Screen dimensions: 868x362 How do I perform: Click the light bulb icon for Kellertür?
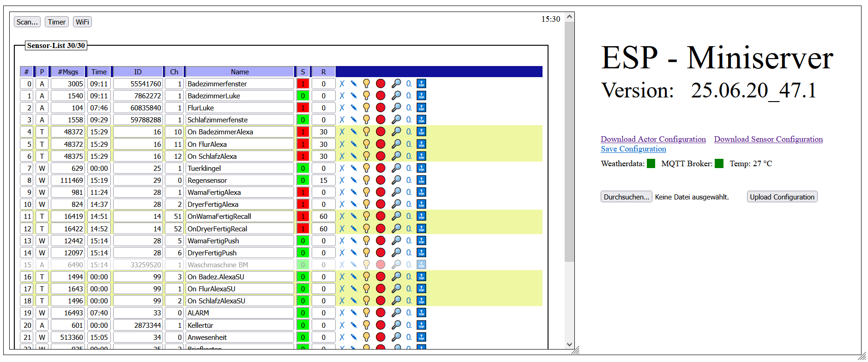[x=366, y=325]
